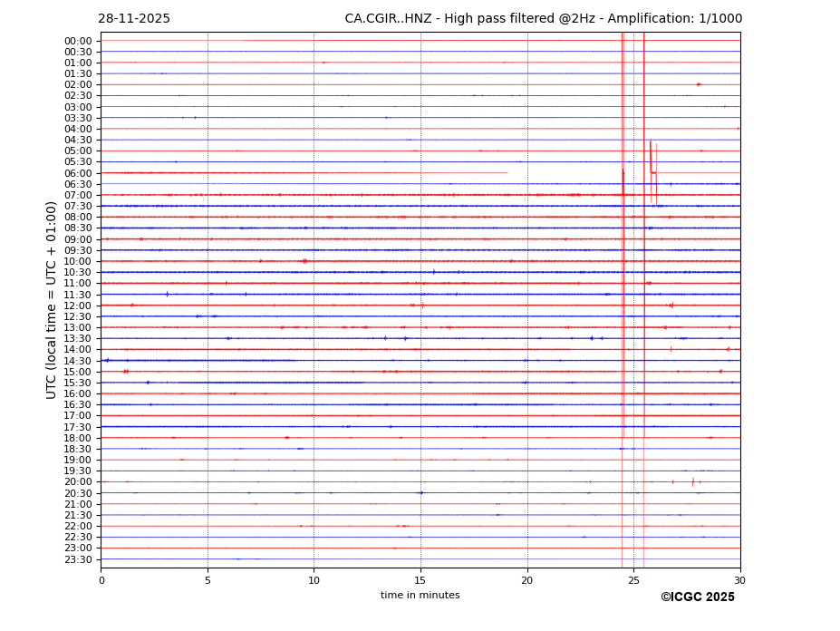Screen dimensions: 840x631
Task: Click the x-axis tick label 15
Action: tap(420, 581)
